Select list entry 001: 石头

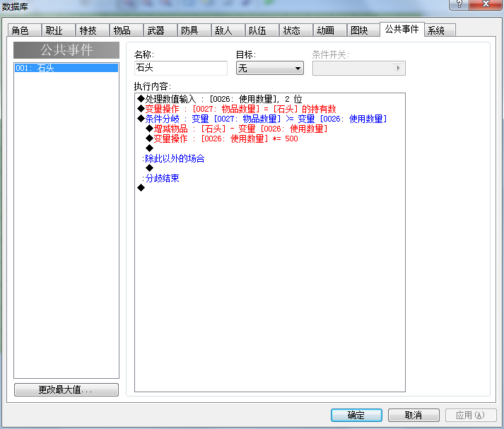coord(66,68)
